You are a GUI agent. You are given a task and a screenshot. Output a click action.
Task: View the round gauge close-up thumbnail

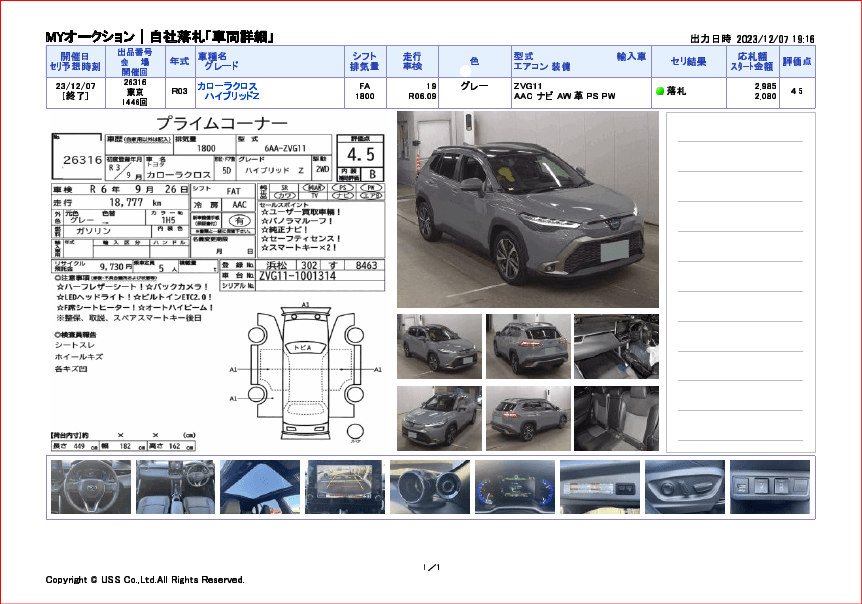pyautogui.click(x=430, y=487)
